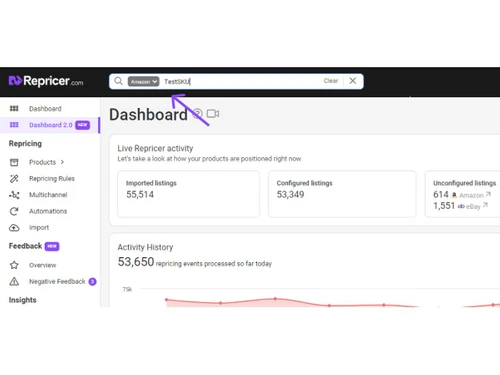Click the NEW badge beside Feedback
The height and width of the screenshot is (375, 500).
click(52, 246)
